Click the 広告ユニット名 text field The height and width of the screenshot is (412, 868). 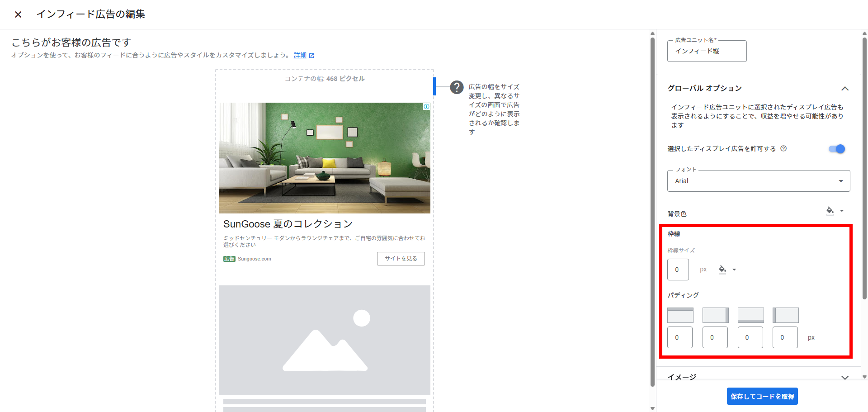click(x=707, y=51)
